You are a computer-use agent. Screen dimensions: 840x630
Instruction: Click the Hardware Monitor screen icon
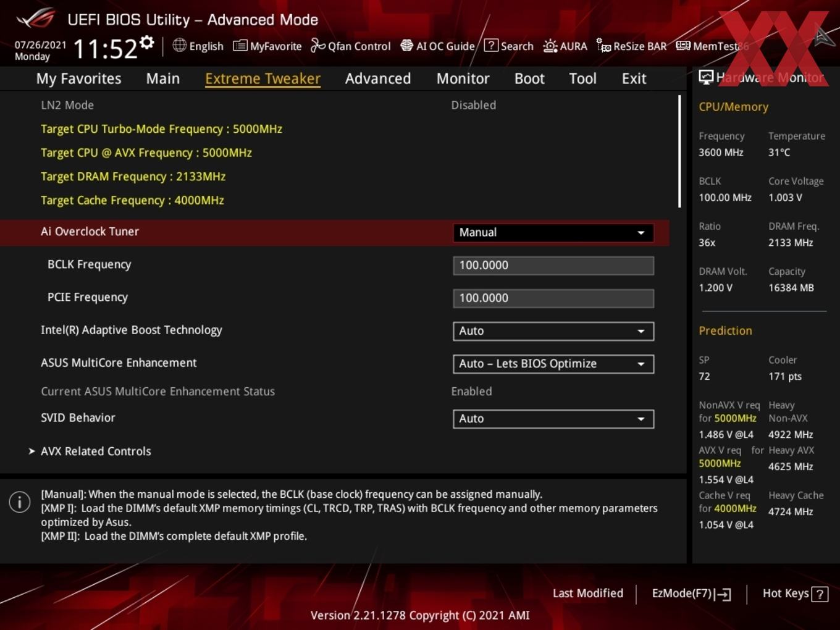pos(706,77)
